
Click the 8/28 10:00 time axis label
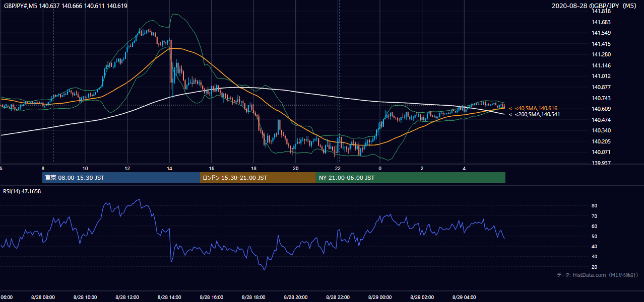coord(85,297)
